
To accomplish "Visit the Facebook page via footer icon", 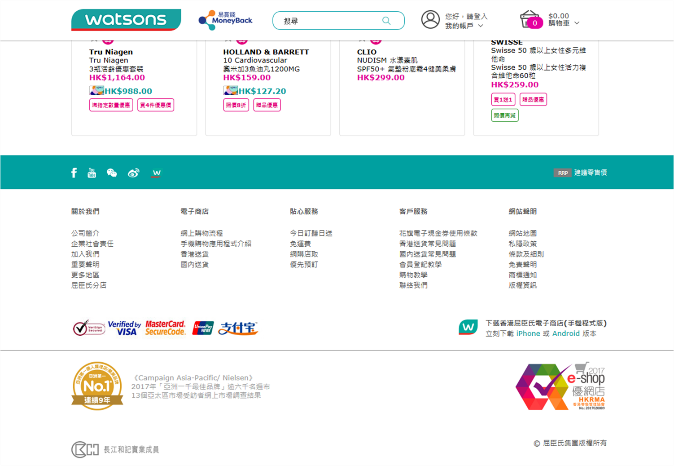I will (74, 173).
